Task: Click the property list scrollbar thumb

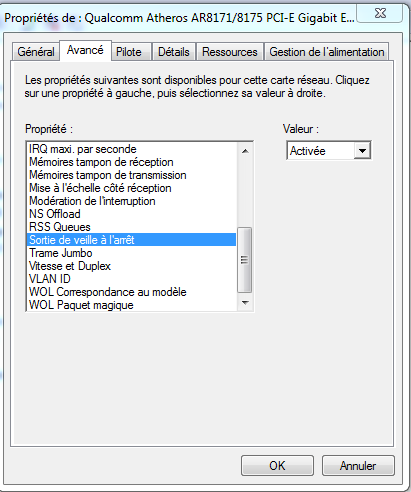Action: [x=245, y=260]
